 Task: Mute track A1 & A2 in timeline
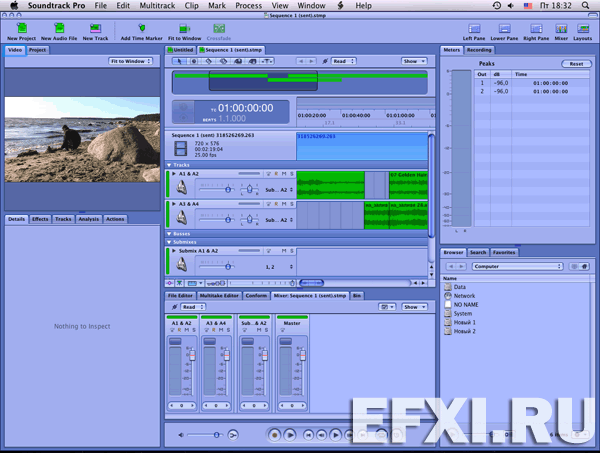[284, 174]
